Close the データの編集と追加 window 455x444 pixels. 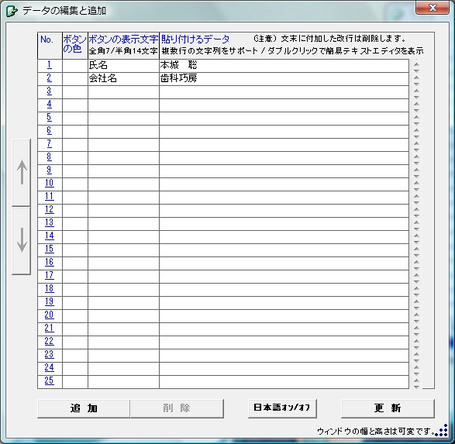point(432,7)
